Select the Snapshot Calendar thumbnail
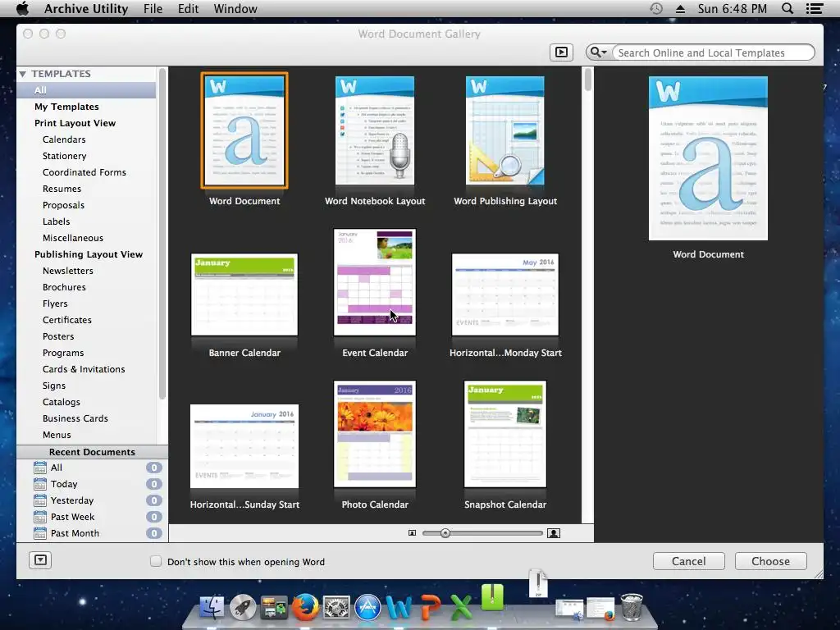 point(505,434)
